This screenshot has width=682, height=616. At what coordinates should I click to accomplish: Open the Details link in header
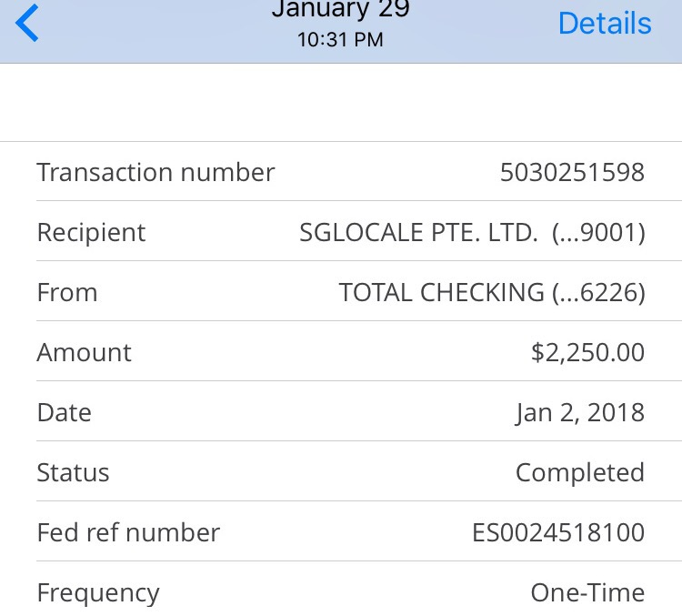pos(605,23)
